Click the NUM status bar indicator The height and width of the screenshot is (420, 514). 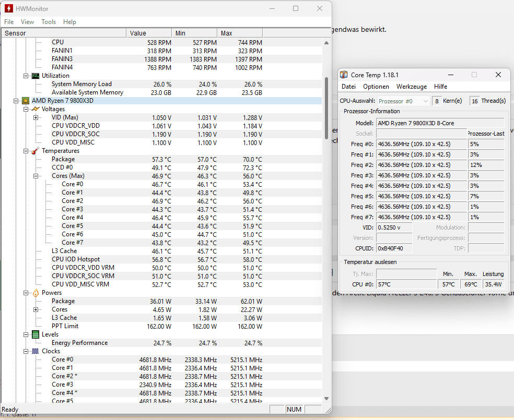[294, 410]
